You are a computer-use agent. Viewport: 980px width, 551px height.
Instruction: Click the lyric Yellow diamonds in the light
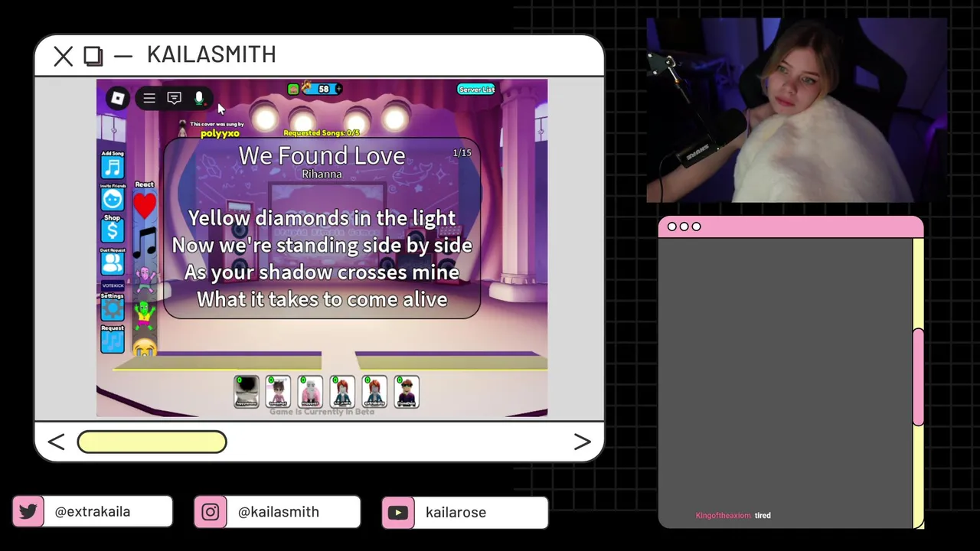pos(322,218)
